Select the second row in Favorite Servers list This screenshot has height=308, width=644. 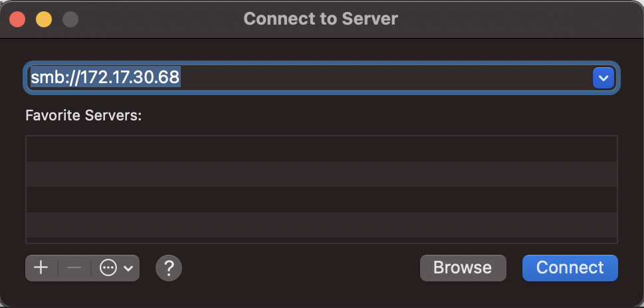pos(322,174)
